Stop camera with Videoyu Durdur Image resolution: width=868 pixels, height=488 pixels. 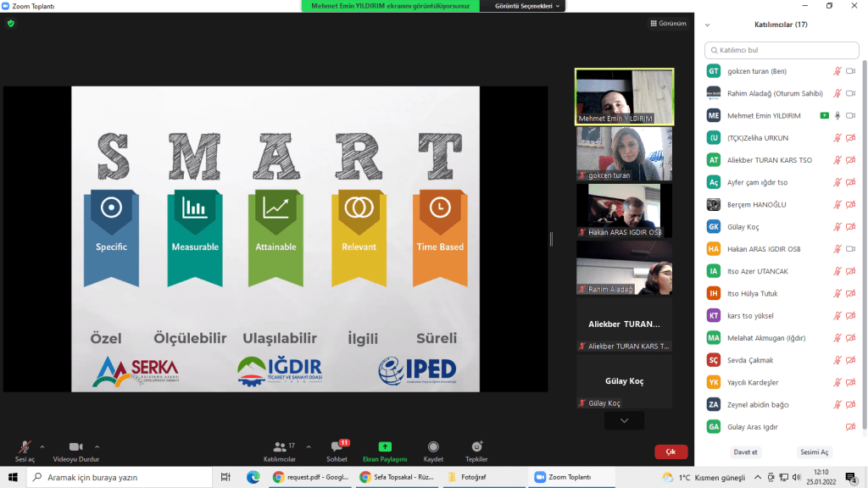point(75,447)
